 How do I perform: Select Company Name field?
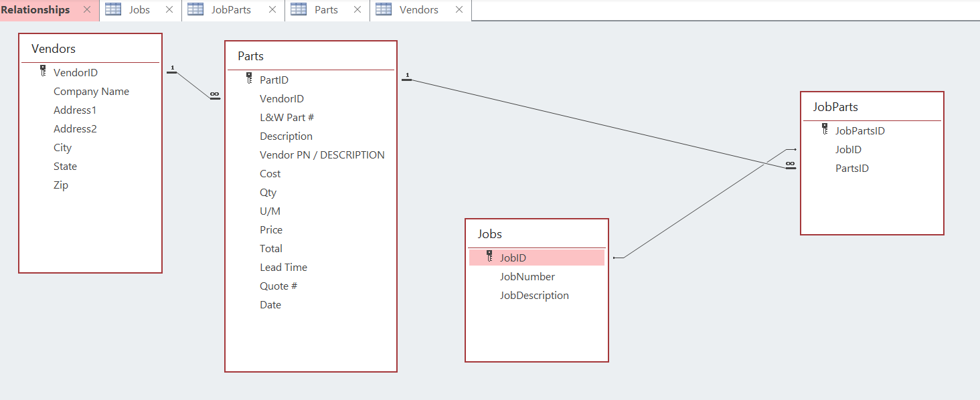pyautogui.click(x=91, y=92)
